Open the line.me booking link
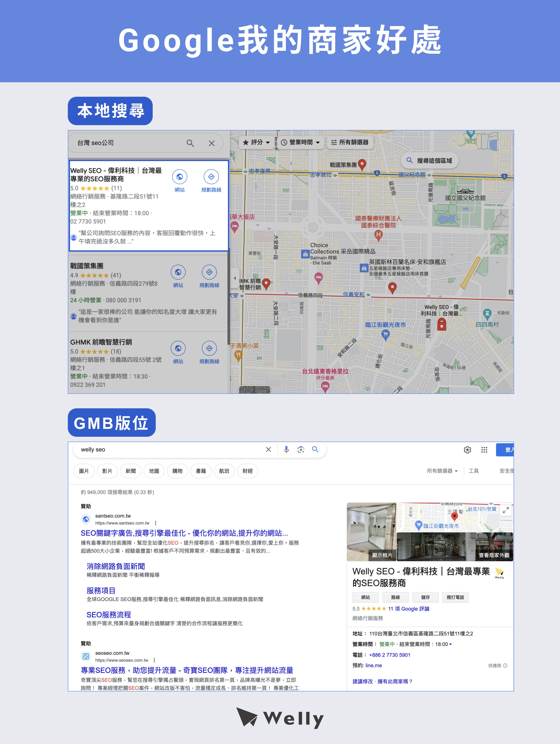 (373, 665)
